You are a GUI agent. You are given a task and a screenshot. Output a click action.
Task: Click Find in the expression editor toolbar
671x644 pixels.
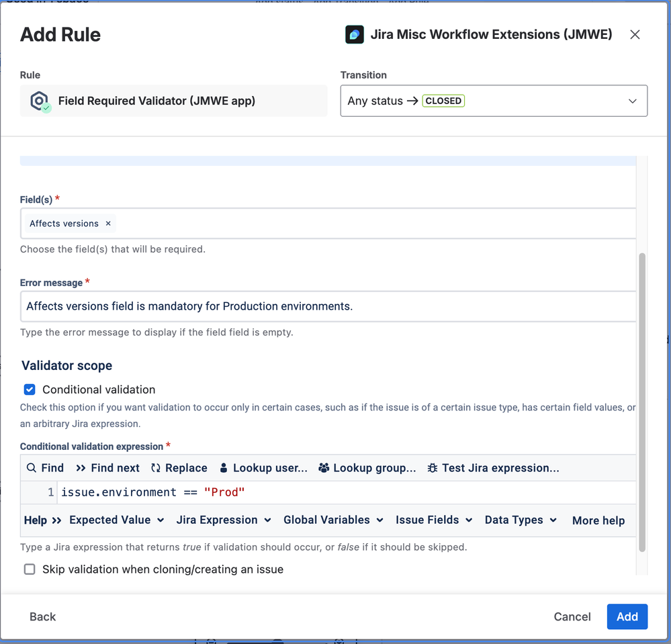(45, 467)
